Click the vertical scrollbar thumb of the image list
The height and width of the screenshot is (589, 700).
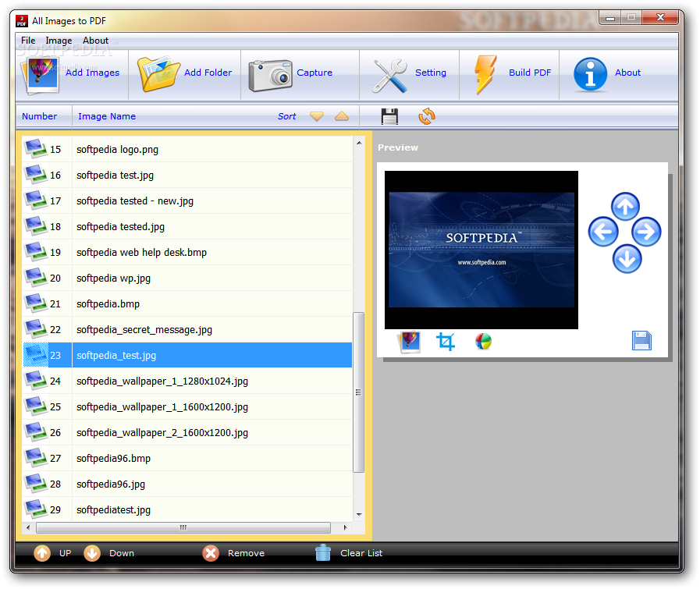(358, 392)
